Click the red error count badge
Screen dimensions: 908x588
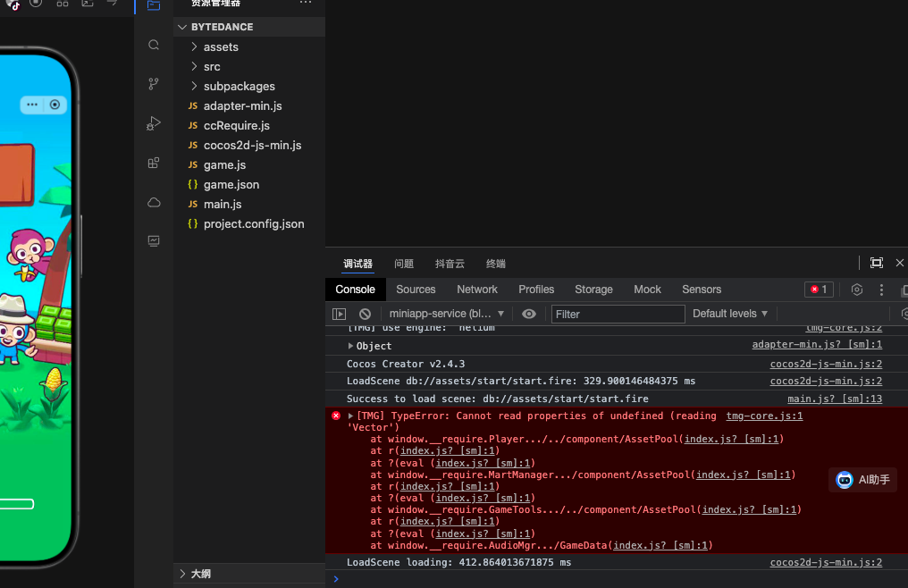[819, 289]
